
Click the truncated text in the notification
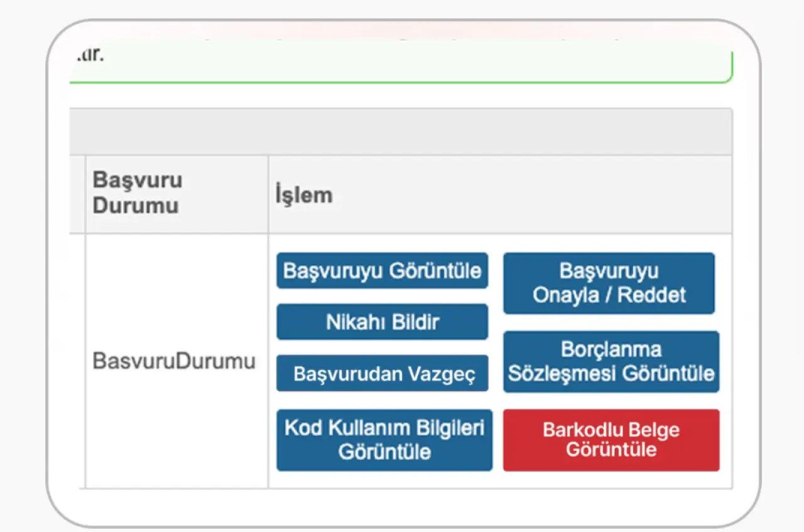coord(88,55)
